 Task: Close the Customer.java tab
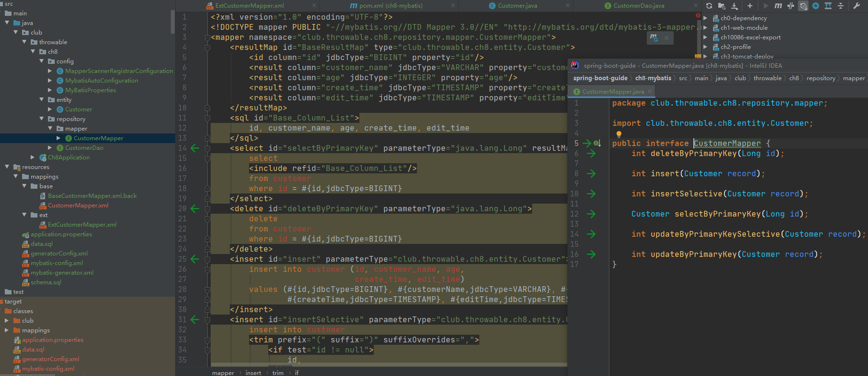click(x=568, y=6)
